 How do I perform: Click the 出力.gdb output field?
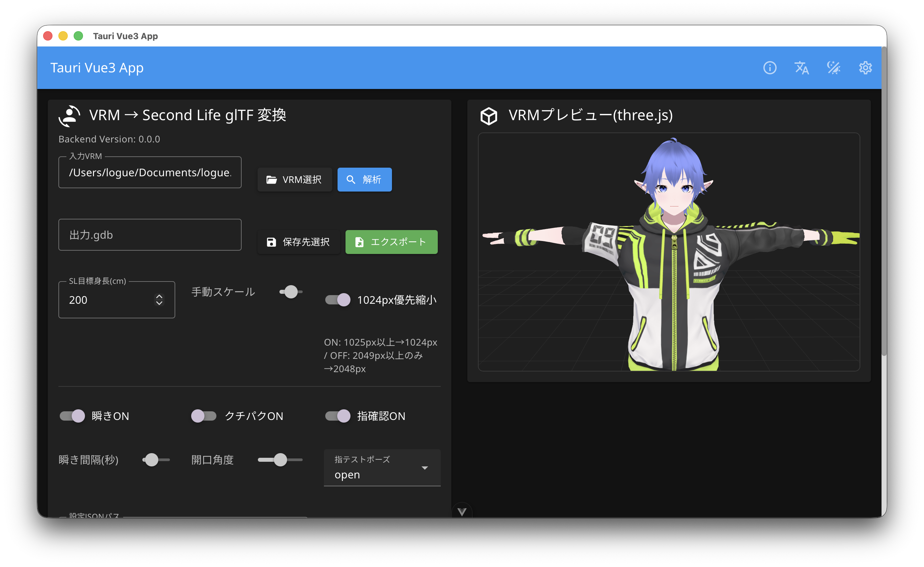tap(150, 235)
